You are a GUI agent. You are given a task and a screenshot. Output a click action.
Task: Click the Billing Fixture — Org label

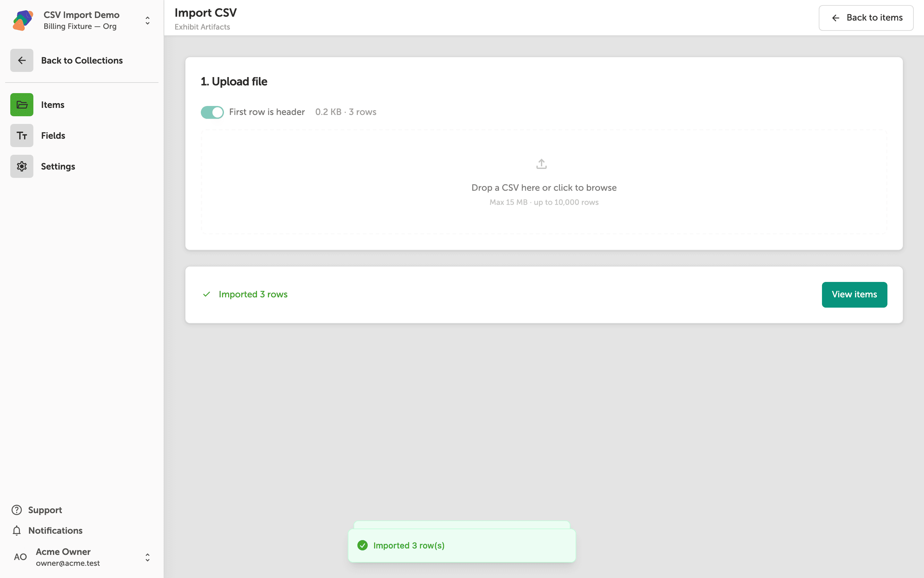pos(80,26)
